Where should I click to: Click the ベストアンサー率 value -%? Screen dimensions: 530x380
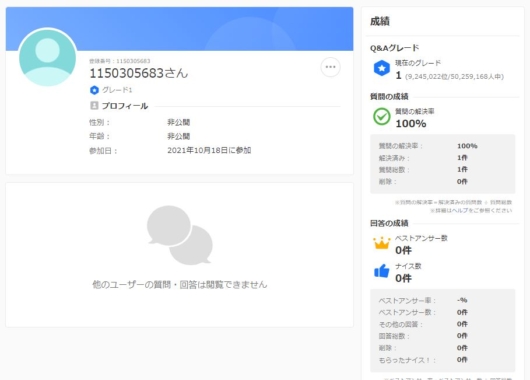coord(462,300)
